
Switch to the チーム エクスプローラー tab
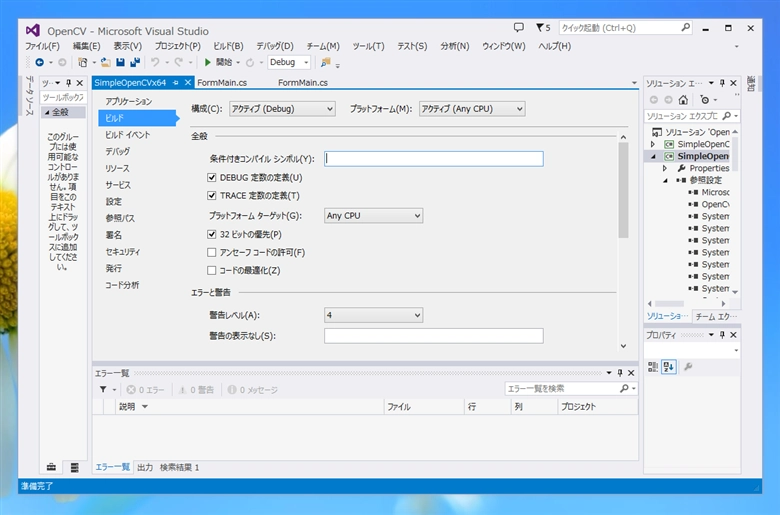point(716,316)
